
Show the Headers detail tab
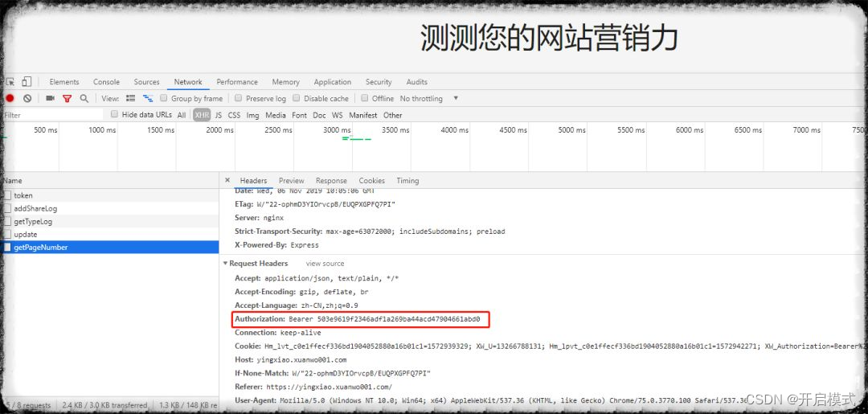click(253, 181)
